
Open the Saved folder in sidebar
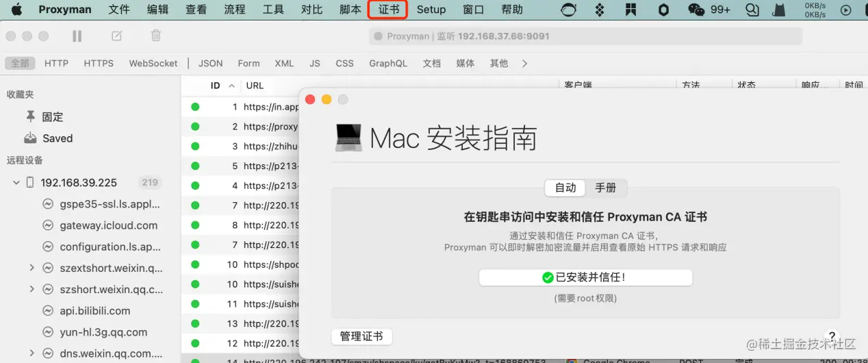(49, 138)
